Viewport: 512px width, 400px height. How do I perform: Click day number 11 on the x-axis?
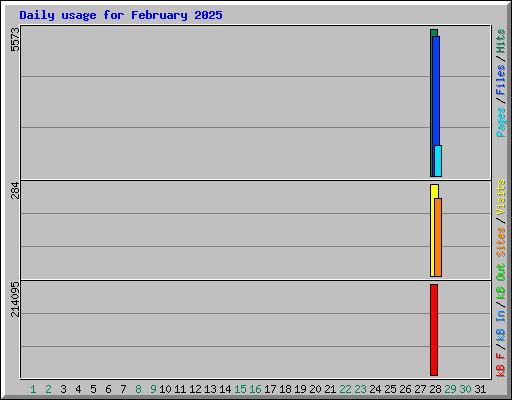(x=180, y=389)
